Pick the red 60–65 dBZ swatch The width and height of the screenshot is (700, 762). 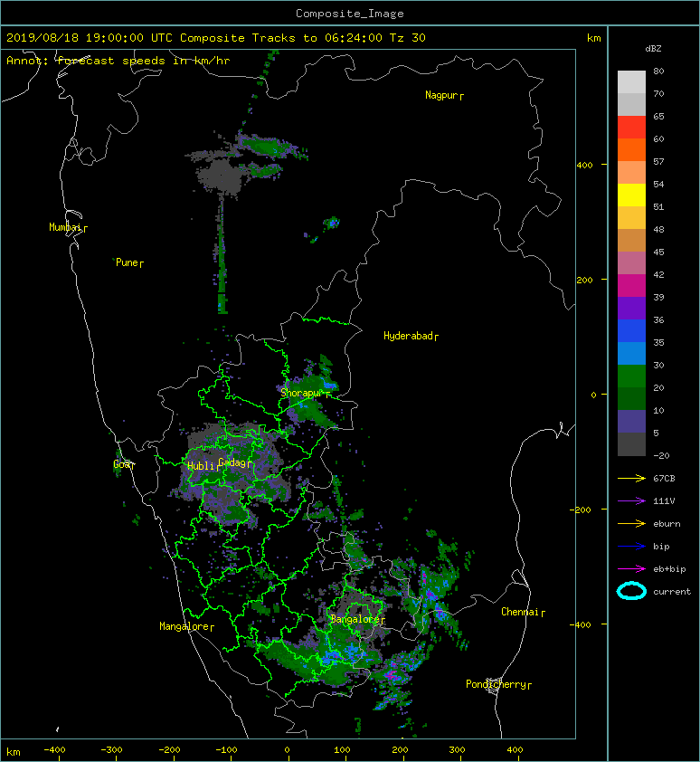[631, 127]
